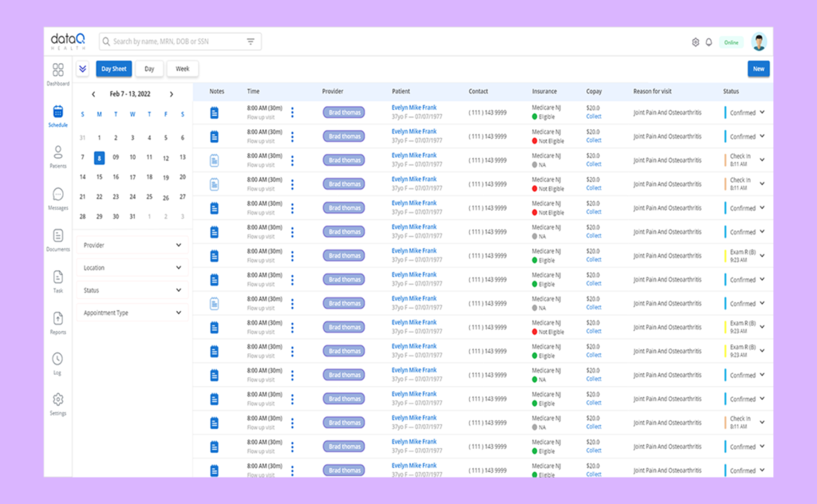This screenshot has width=817, height=504.
Task: Open search filter options icon
Action: [x=251, y=41]
